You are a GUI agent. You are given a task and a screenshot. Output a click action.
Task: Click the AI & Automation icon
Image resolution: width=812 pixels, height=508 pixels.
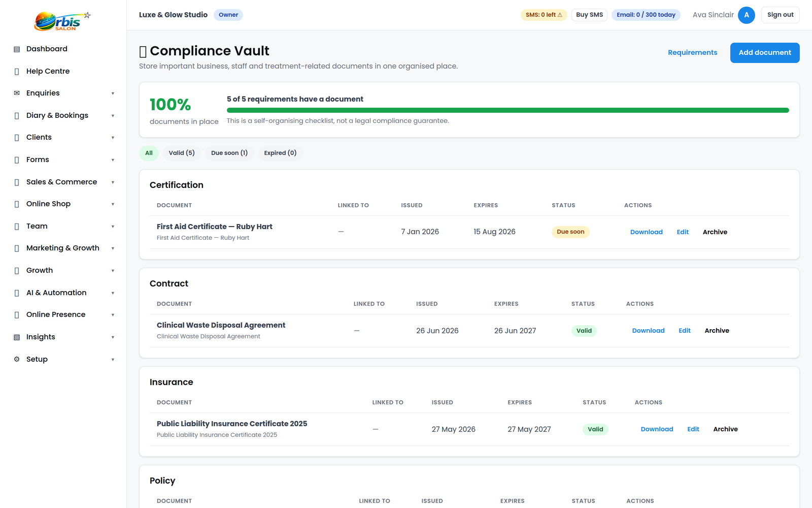(x=17, y=293)
